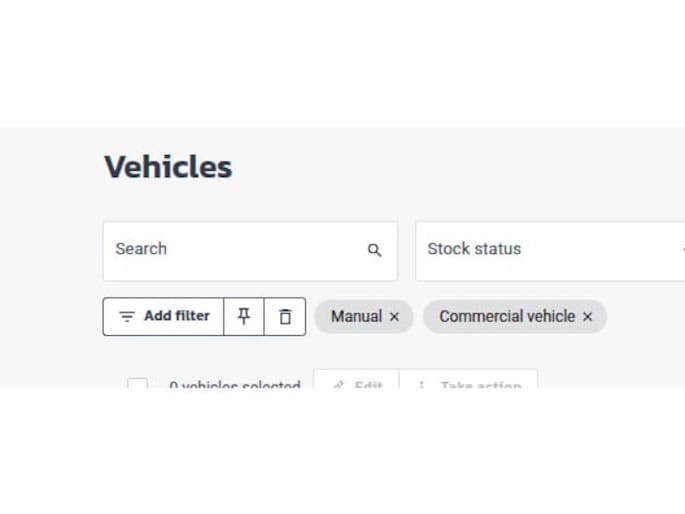The image size is (685, 514).
Task: Remove the Commercial vehicle filter chip
Action: (588, 317)
